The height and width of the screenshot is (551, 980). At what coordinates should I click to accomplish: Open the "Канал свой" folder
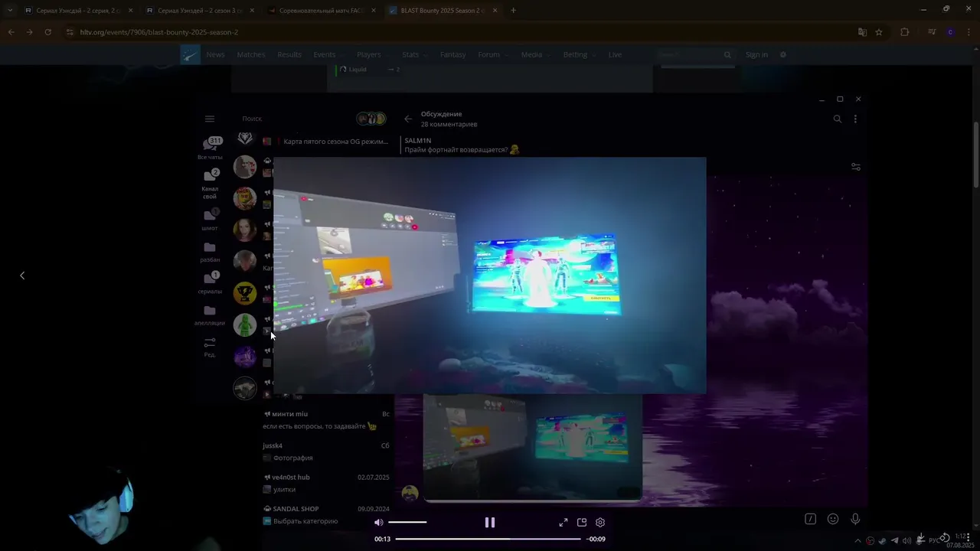pos(210,184)
